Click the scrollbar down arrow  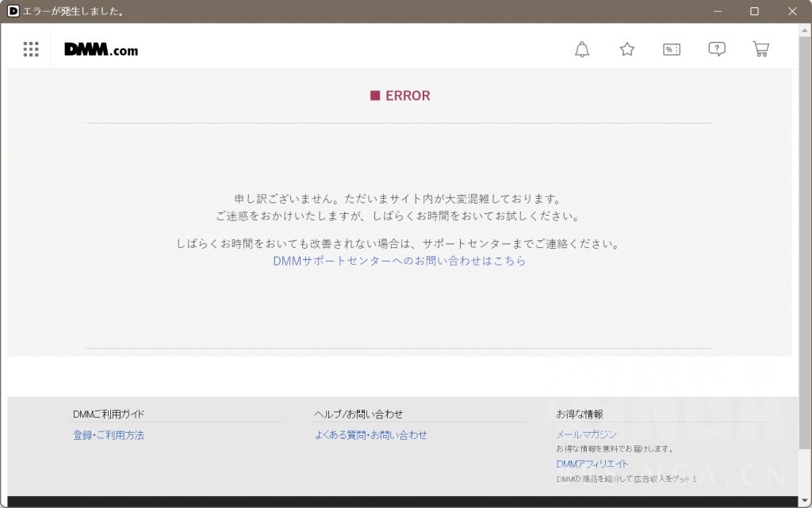click(x=805, y=500)
